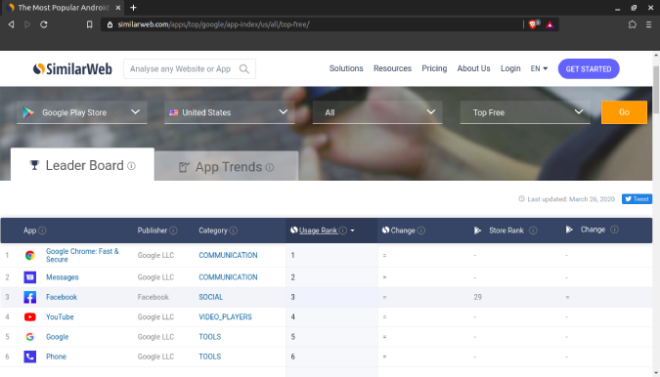This screenshot has height=377, width=660.
Task: Open Brave rewards triangle icon
Action: pyautogui.click(x=550, y=25)
